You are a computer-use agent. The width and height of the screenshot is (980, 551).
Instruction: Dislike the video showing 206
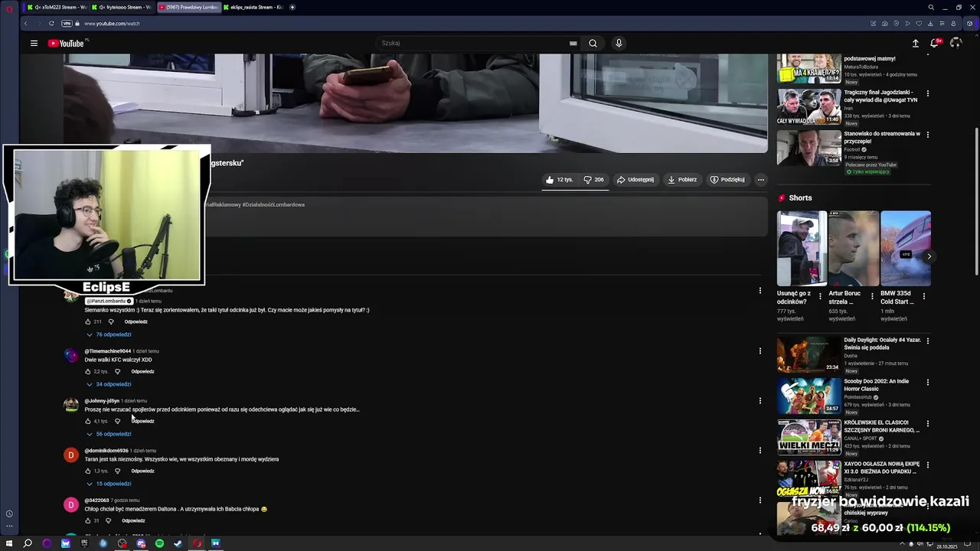(594, 180)
